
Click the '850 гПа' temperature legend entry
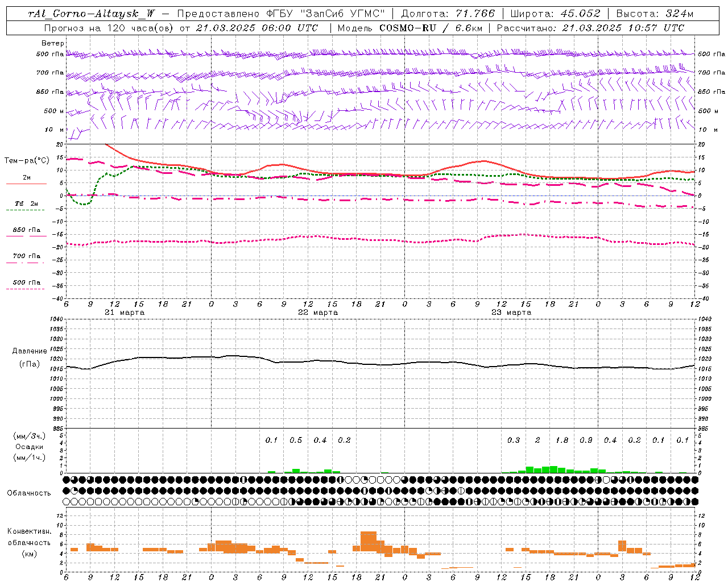[27, 230]
